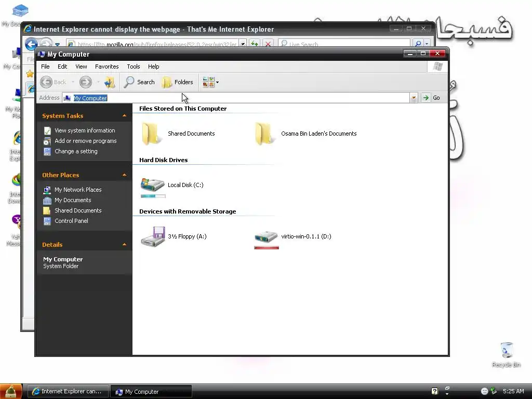Open Control Panel from Other Places
The height and width of the screenshot is (399, 532).
(71, 221)
